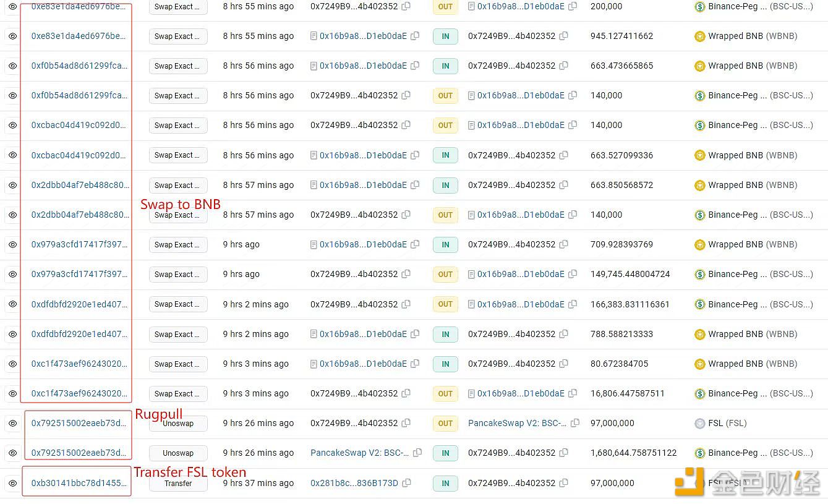Copy the recipient address in the 945.127411662 row
The image size is (828, 504).
pos(563,36)
